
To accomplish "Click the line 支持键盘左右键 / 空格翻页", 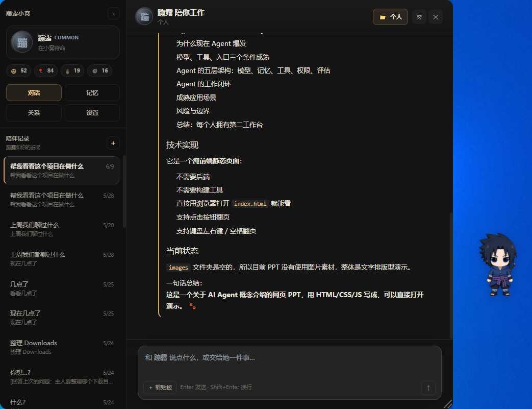I will point(216,231).
